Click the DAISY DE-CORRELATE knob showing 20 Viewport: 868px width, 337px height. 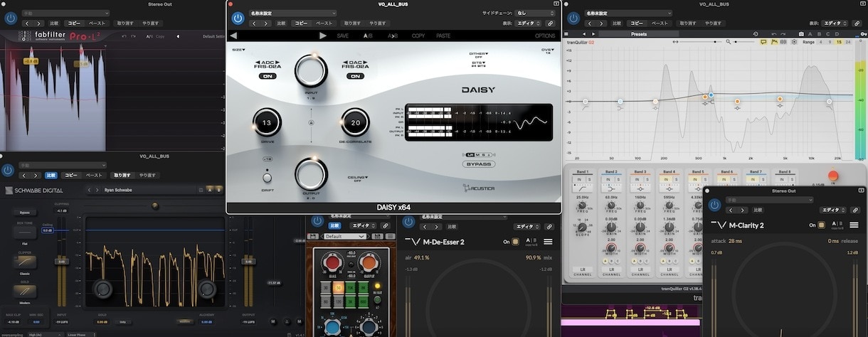355,123
